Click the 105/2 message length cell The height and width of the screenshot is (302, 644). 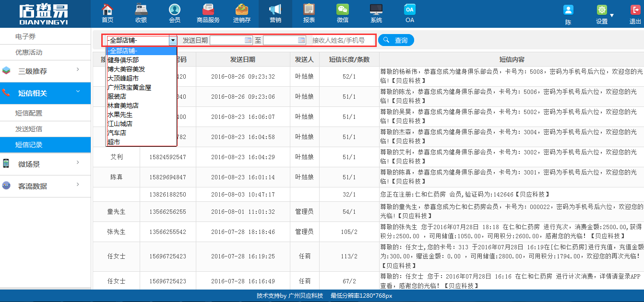pyautogui.click(x=349, y=232)
